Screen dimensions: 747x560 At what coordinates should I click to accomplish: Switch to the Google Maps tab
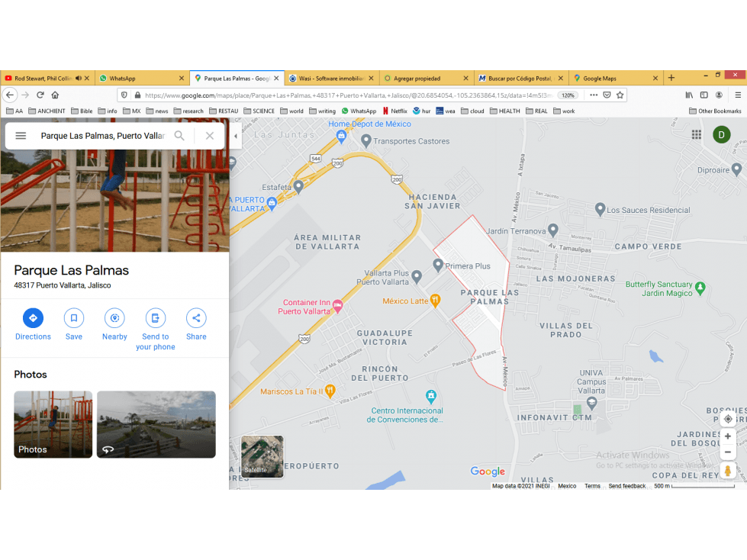point(615,78)
